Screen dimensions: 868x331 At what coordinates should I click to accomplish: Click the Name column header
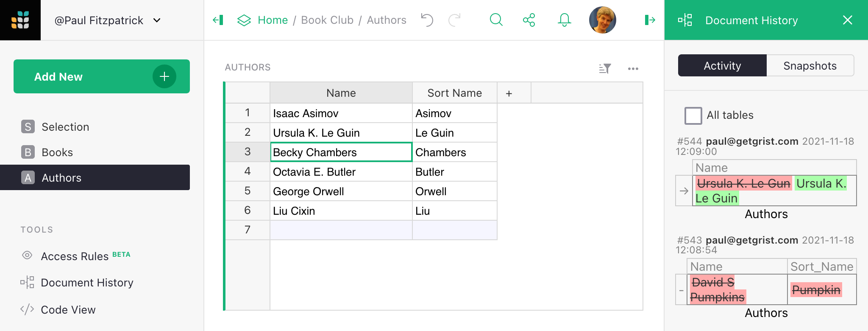[341, 93]
